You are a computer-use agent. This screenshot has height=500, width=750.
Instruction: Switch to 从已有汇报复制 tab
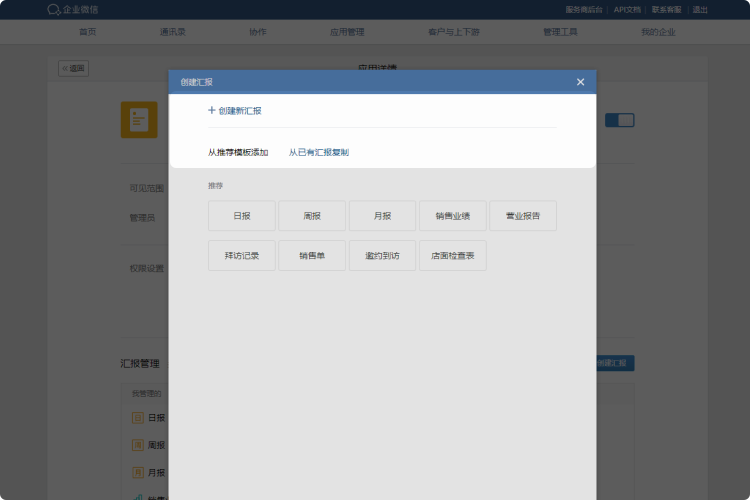click(x=319, y=152)
